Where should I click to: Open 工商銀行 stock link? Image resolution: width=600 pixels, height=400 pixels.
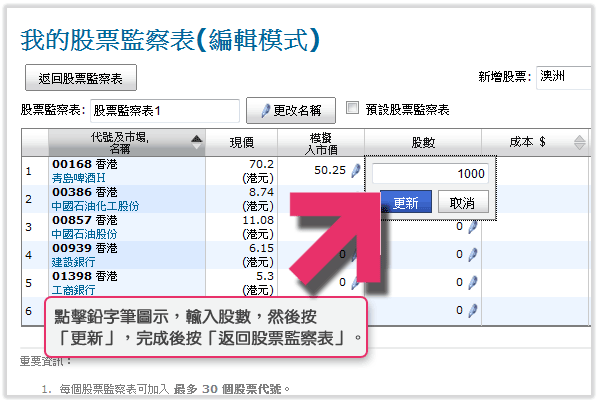pyautogui.click(x=73, y=290)
